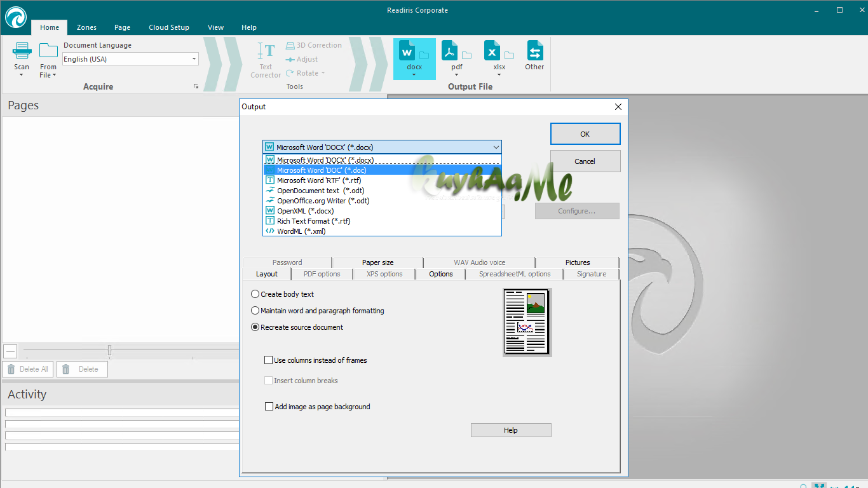
Task: Expand the xlsx output dropdown arrow
Action: (x=499, y=75)
